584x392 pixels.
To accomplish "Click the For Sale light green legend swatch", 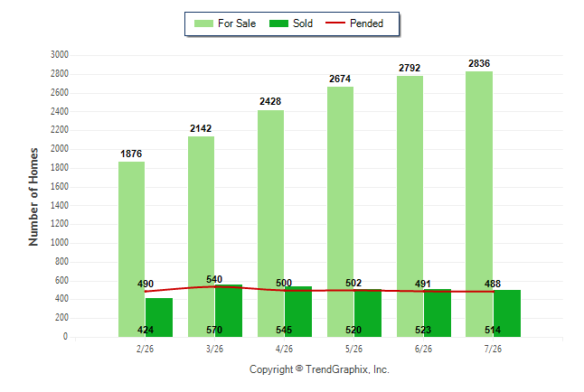I will [x=203, y=23].
